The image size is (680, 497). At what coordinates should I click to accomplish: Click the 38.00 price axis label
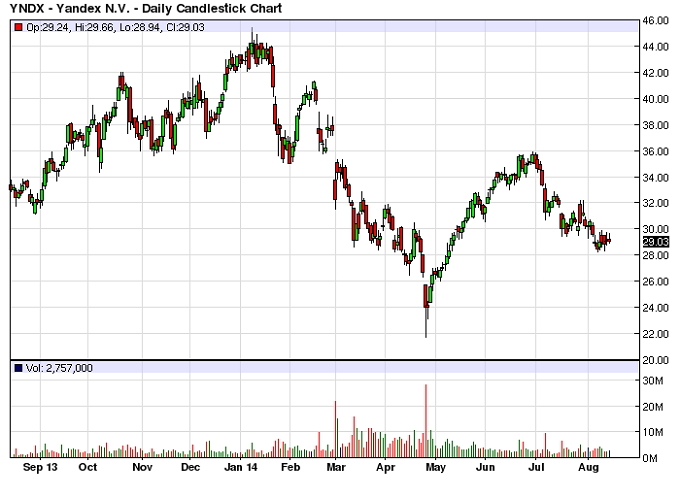(656, 125)
